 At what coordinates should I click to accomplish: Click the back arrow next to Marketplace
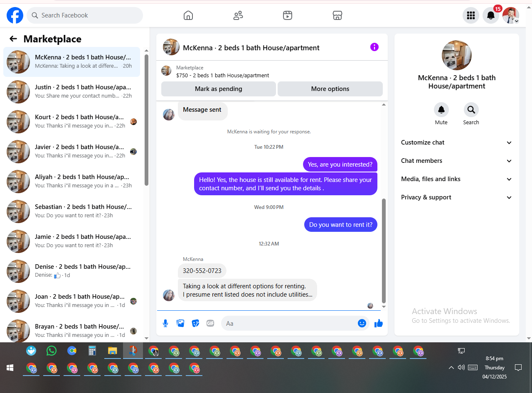click(x=13, y=39)
